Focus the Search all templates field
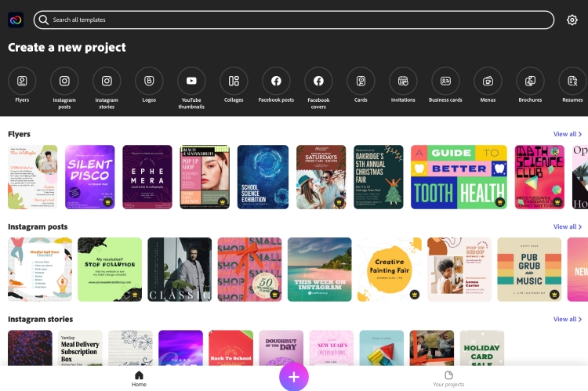 294,20
